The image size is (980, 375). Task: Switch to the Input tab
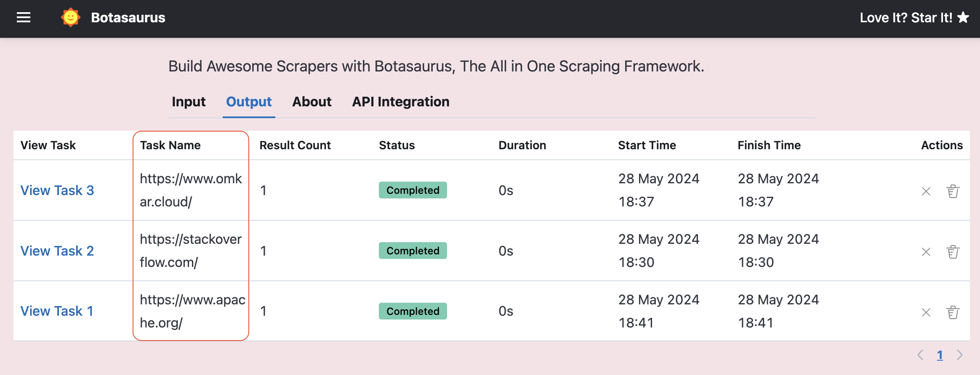pyautogui.click(x=189, y=102)
